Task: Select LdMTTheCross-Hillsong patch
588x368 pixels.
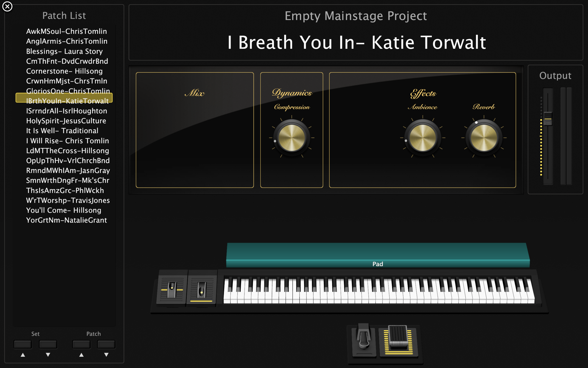Action: (67, 151)
